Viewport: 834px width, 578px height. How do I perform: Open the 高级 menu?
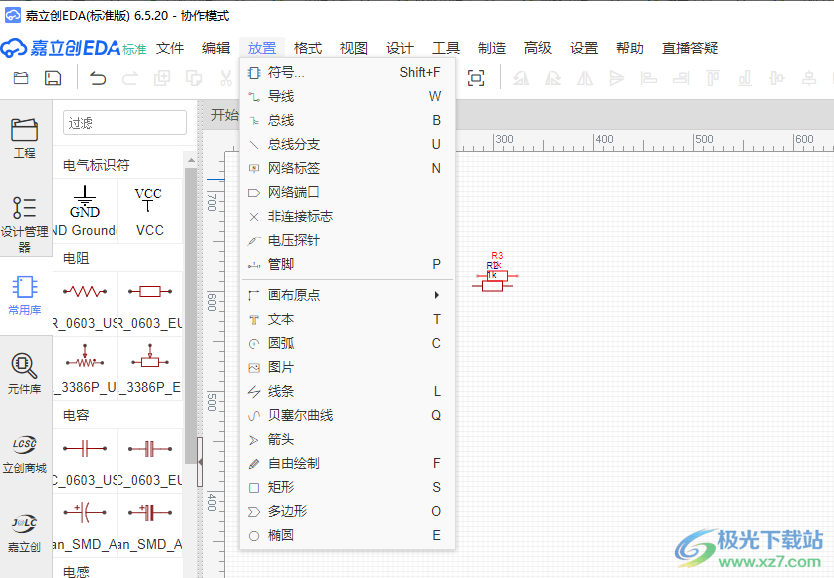(538, 48)
